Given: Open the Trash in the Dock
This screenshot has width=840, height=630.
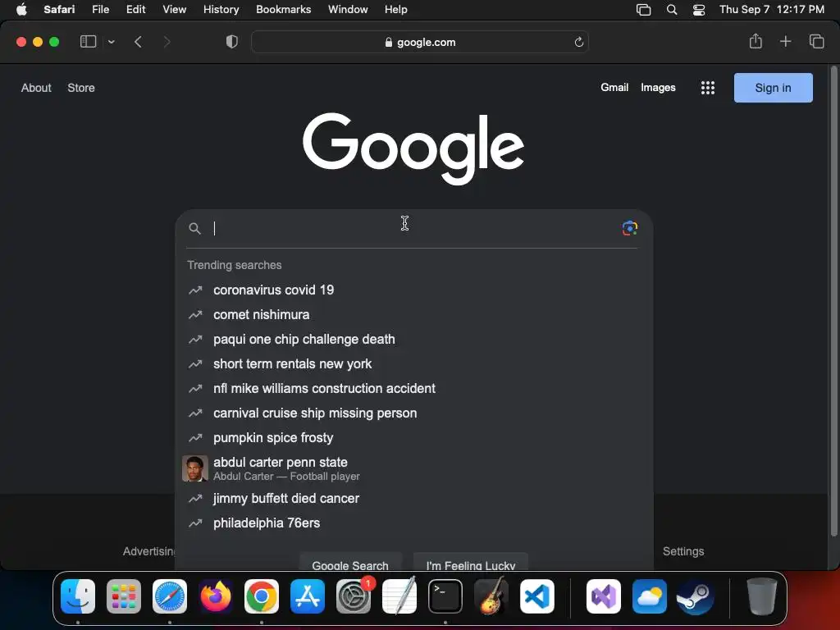Looking at the screenshot, I should (762, 596).
